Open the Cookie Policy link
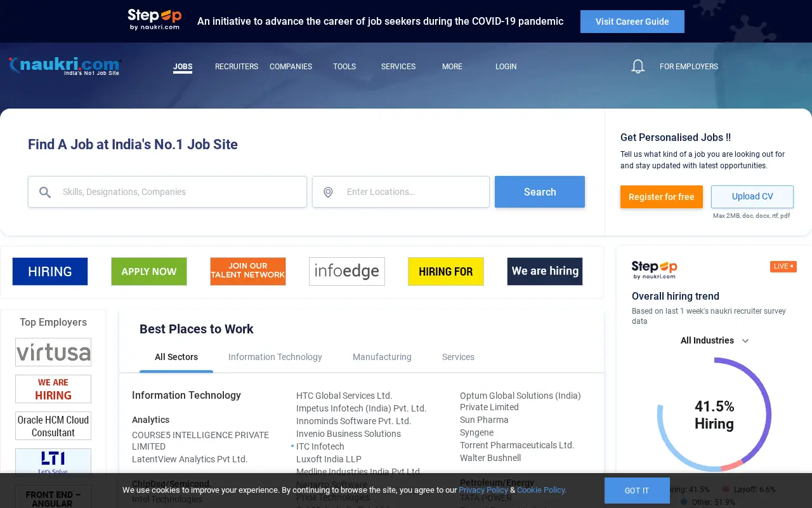Viewport: 812px width, 508px height. pyautogui.click(x=542, y=490)
